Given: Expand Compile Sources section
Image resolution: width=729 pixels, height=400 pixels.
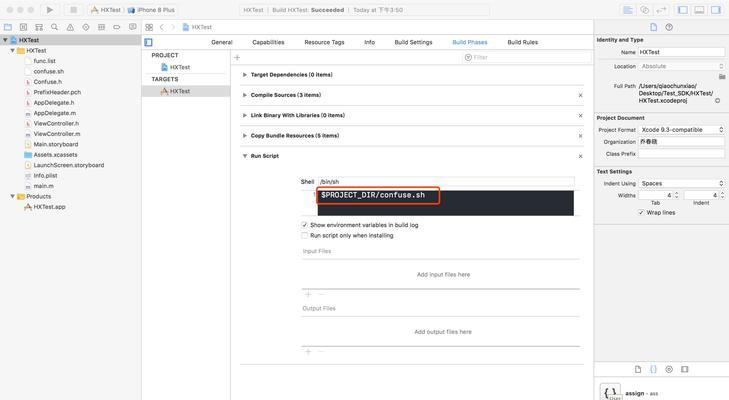Looking at the screenshot, I should point(245,95).
